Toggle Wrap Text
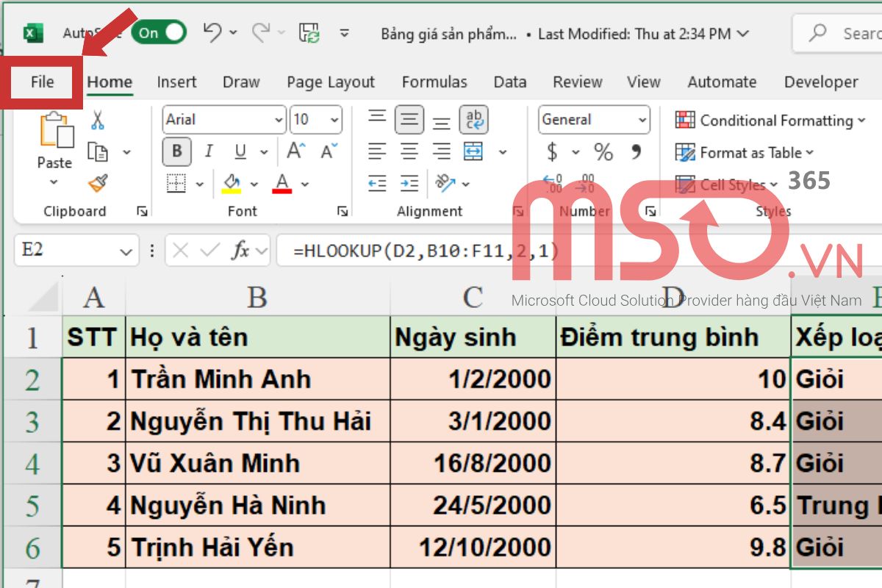The image size is (882, 588). [474, 120]
